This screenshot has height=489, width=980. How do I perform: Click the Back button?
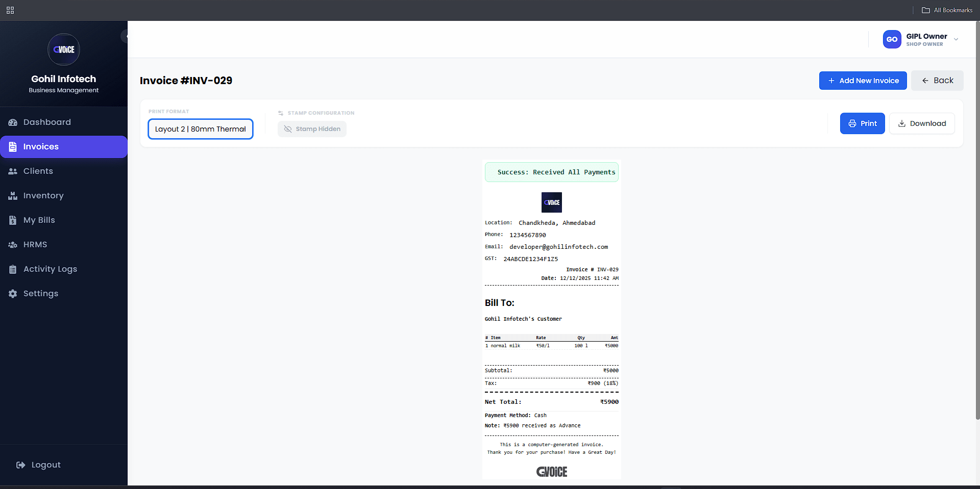937,81
